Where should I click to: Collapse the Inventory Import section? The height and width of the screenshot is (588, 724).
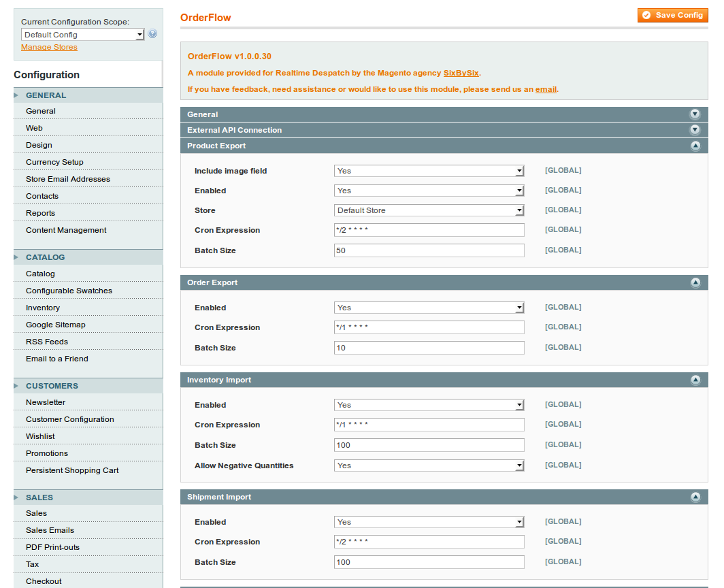(x=695, y=380)
